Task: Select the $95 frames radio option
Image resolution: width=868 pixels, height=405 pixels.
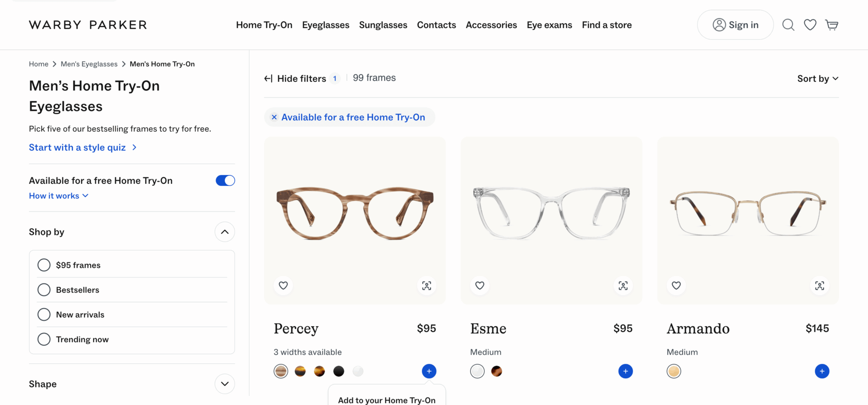Action: pyautogui.click(x=44, y=265)
